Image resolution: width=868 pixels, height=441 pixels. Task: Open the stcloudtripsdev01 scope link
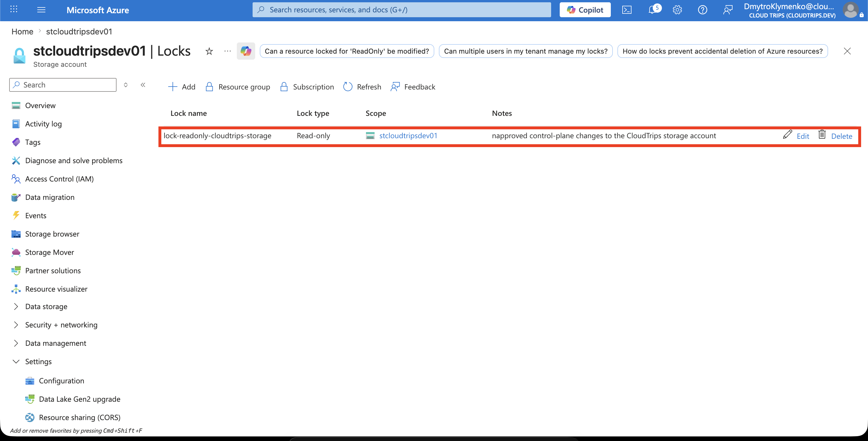[x=408, y=136]
